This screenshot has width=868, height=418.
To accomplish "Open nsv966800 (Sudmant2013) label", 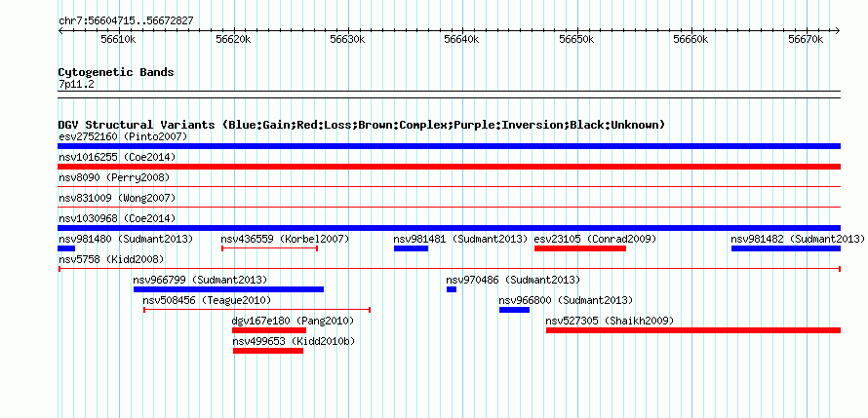I will point(566,300).
